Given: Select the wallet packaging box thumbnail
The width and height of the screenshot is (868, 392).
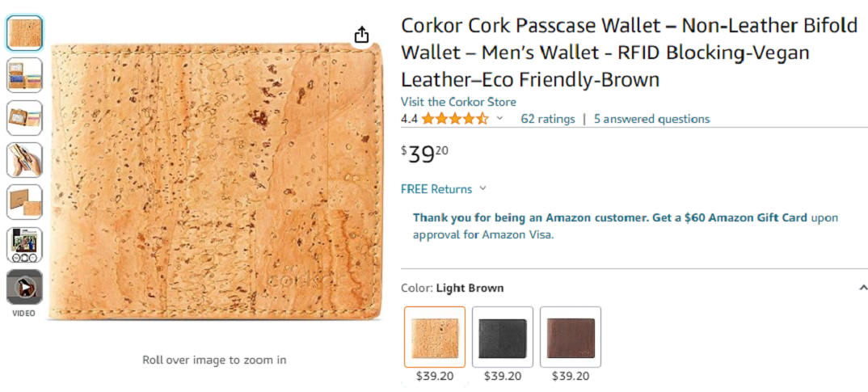Looking at the screenshot, I should [24, 202].
